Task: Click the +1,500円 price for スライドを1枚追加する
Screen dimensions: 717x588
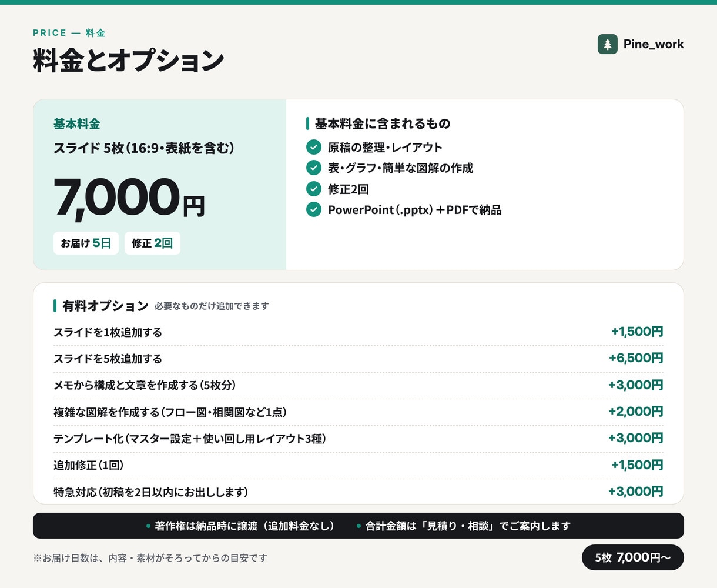Action: 637,332
